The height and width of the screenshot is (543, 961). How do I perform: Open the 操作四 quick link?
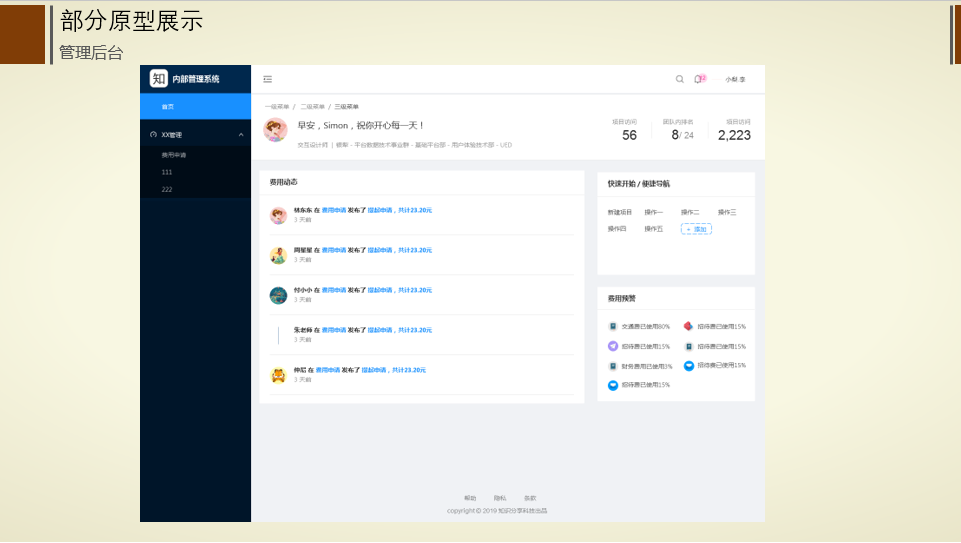coord(617,229)
